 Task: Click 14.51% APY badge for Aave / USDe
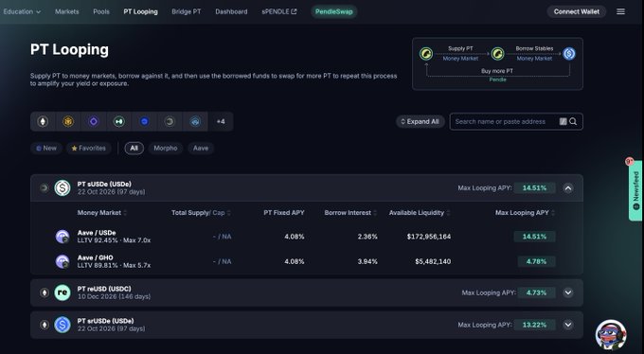click(534, 237)
